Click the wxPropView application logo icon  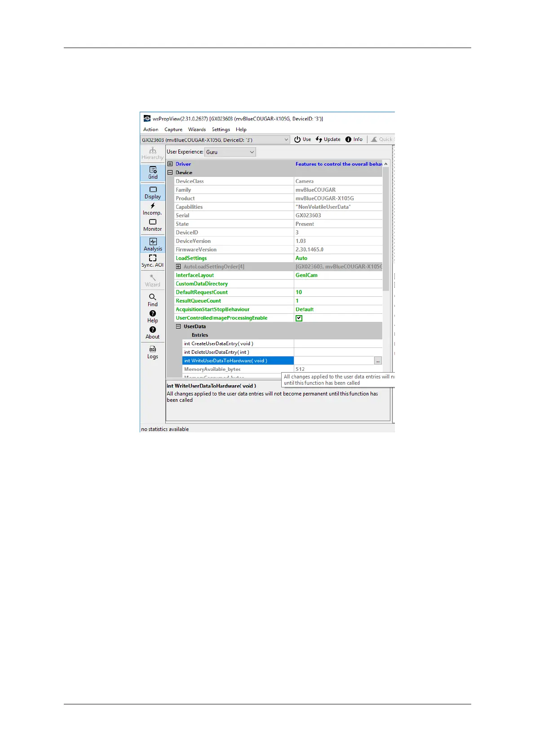[147, 119]
